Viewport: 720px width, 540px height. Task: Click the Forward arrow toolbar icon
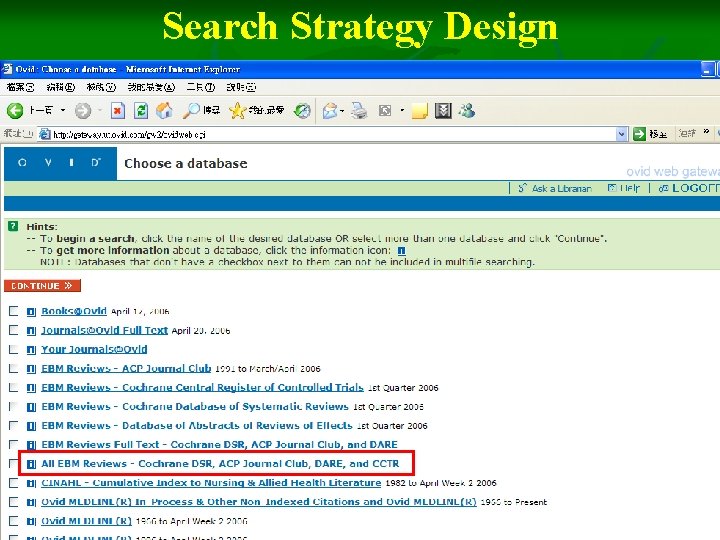[83, 110]
